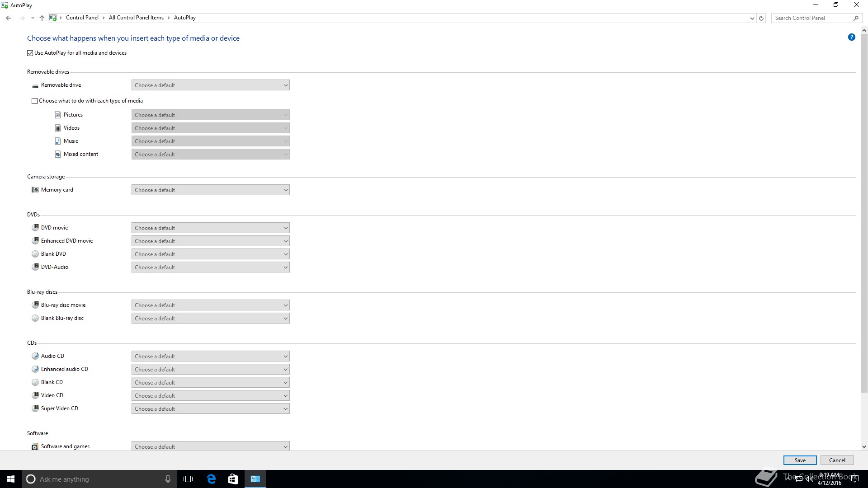868x488 pixels.
Task: Click All Control Panel Items breadcrumb
Action: pyautogui.click(x=136, y=18)
